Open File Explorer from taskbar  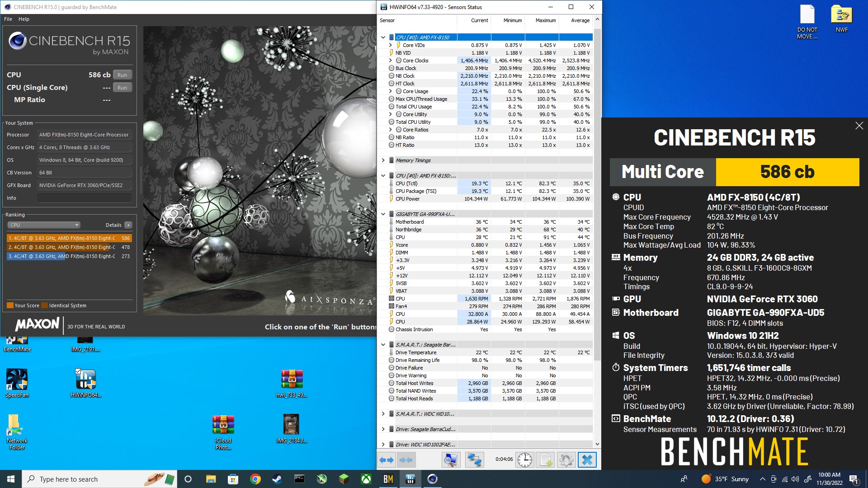click(211, 479)
